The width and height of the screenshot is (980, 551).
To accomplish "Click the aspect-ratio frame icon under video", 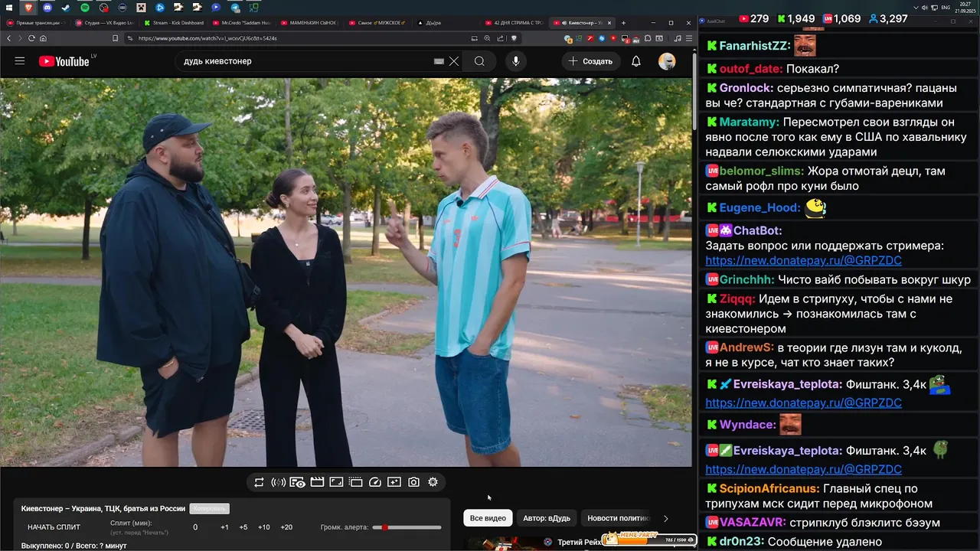I will [x=336, y=482].
